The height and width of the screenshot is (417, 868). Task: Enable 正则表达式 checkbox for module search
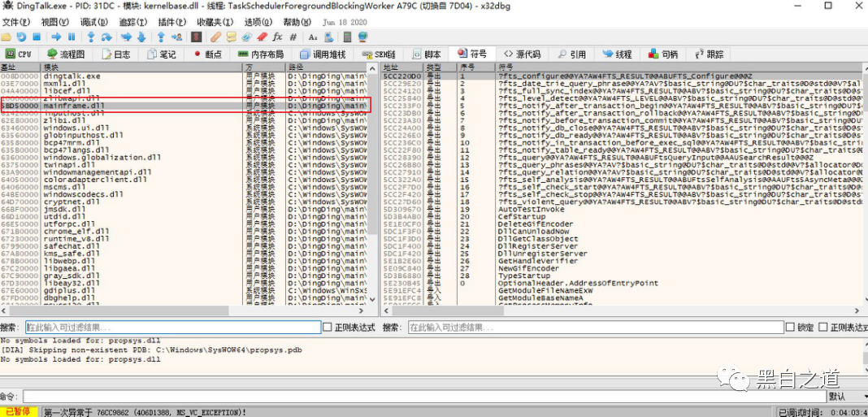click(x=328, y=328)
